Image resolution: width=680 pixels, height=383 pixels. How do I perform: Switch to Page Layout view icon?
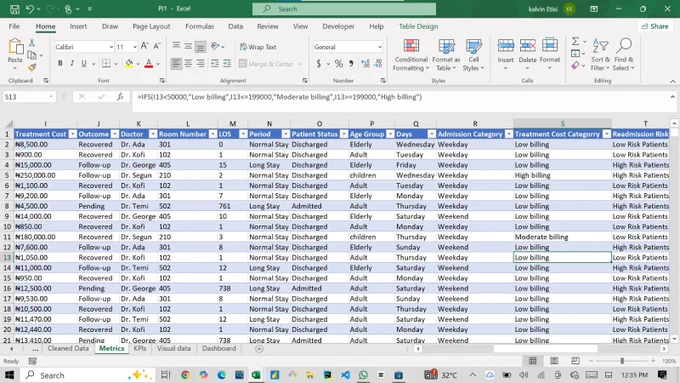point(554,361)
